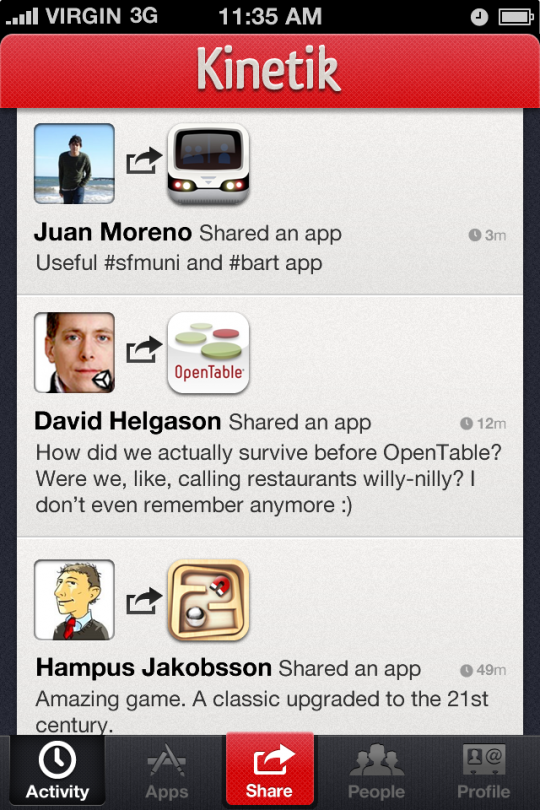Open David Helgason's profile name link
This screenshot has width=540, height=810.
click(128, 421)
